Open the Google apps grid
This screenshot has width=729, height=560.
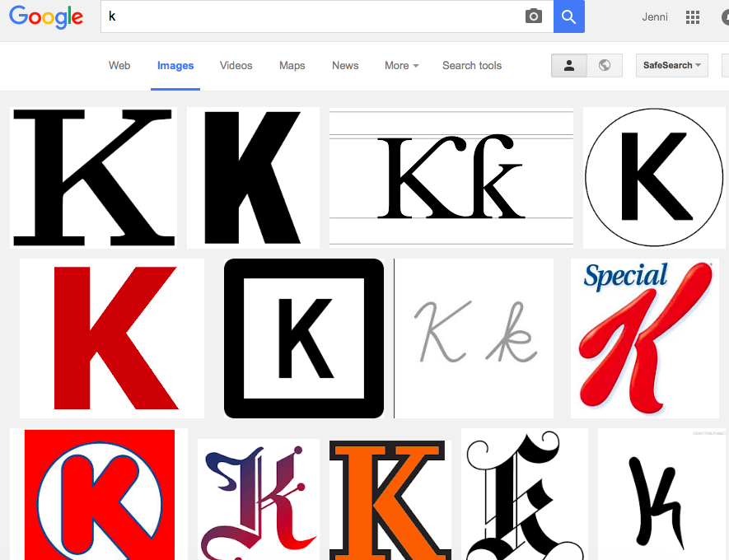[x=692, y=17]
